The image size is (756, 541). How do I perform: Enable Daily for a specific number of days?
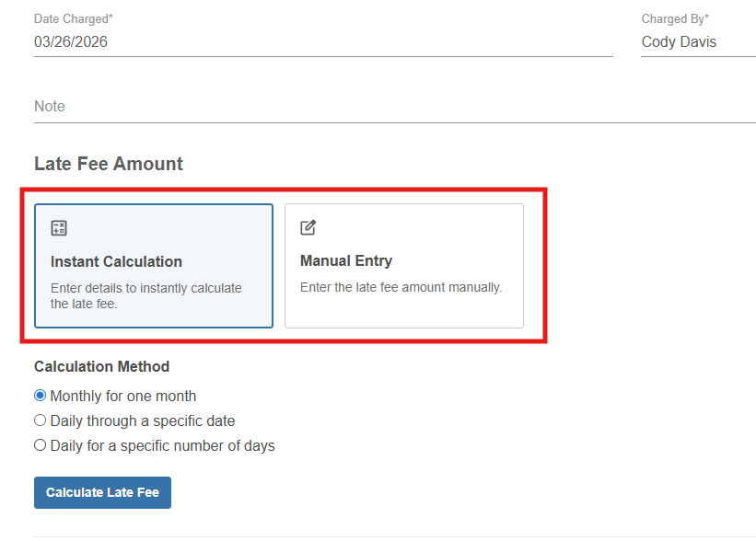pyautogui.click(x=40, y=445)
